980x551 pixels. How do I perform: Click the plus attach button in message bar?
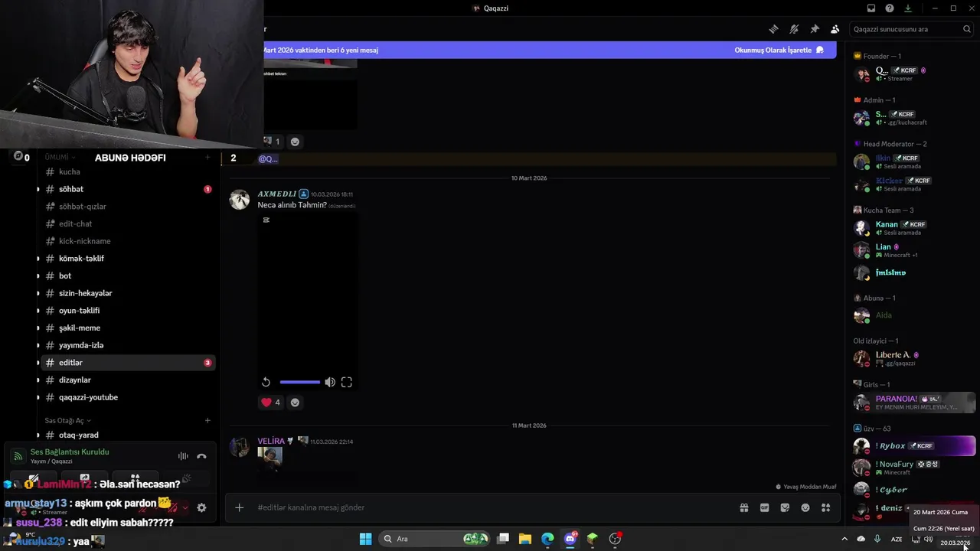pos(239,507)
